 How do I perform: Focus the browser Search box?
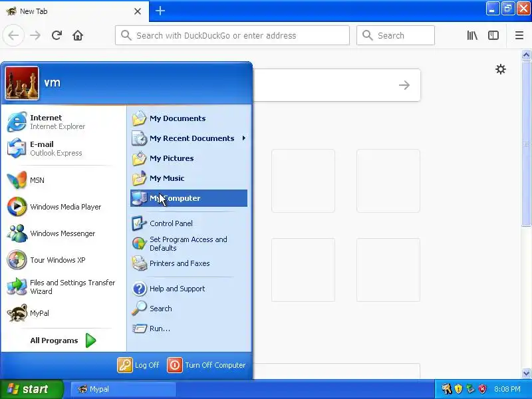click(396, 35)
